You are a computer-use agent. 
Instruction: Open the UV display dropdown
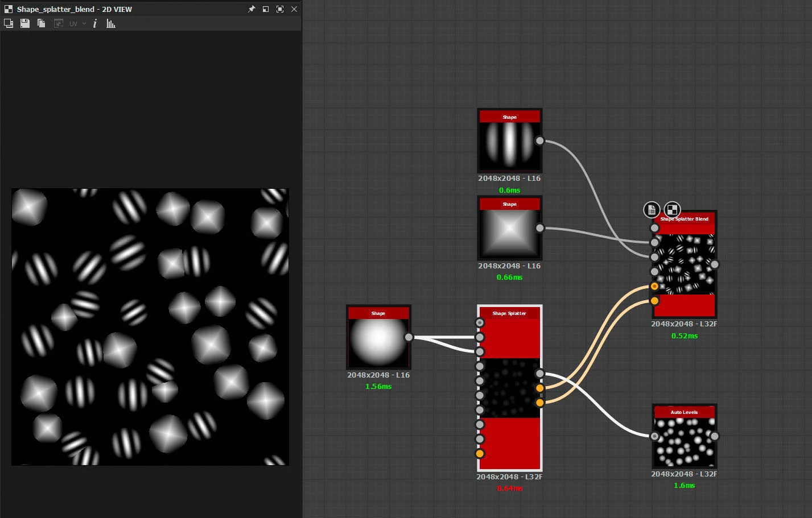(78, 23)
